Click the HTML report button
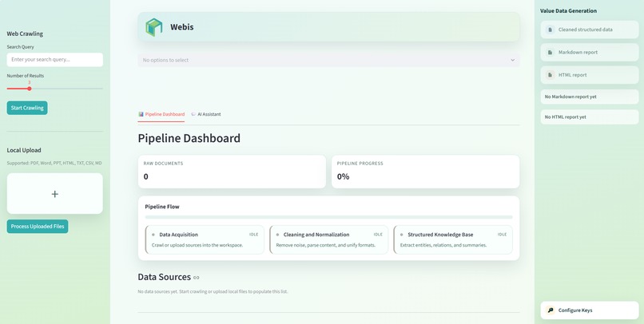 590,75
